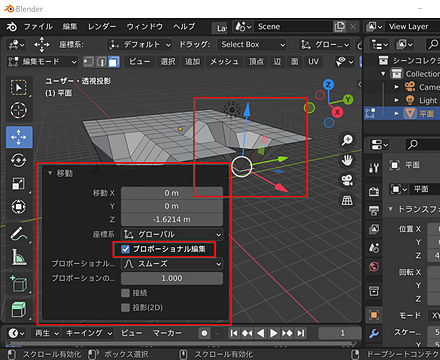Open the レンダー menu
The height and width of the screenshot is (360, 440).
(x=102, y=27)
